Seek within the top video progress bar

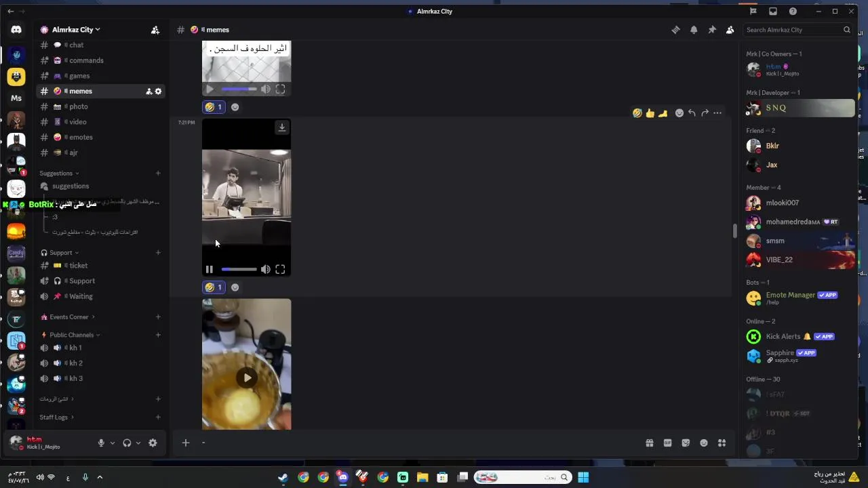[239, 89]
